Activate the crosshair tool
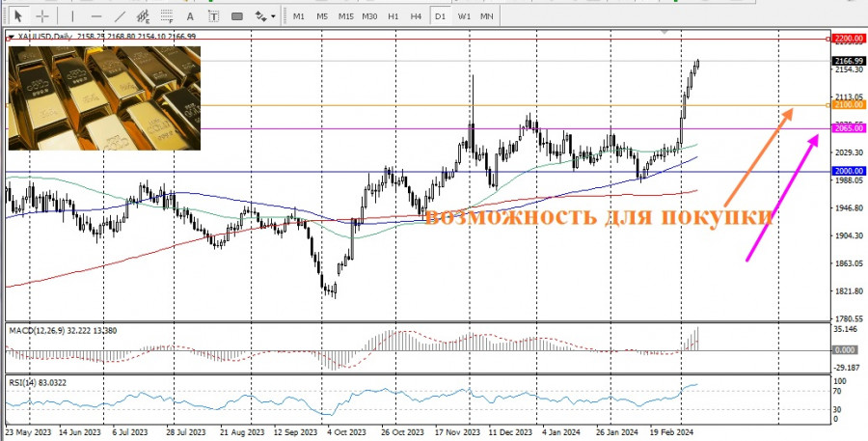The height and width of the screenshot is (441, 868). tap(42, 16)
